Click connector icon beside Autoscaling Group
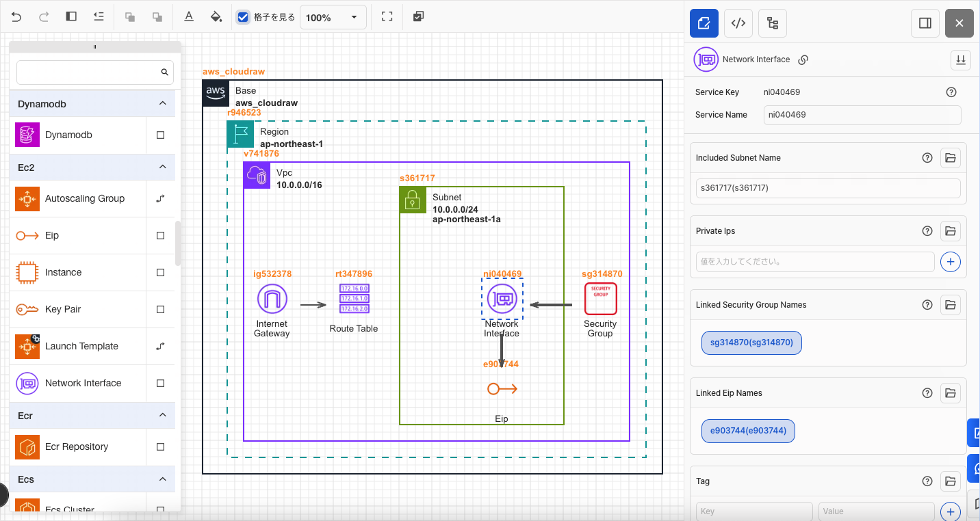980x521 pixels. (x=161, y=199)
